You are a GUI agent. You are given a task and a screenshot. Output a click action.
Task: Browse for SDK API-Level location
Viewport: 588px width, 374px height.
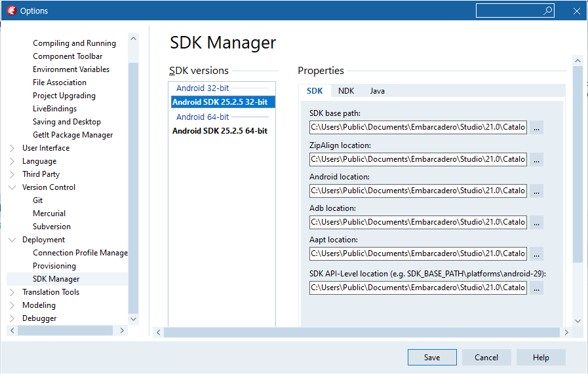[x=536, y=288]
